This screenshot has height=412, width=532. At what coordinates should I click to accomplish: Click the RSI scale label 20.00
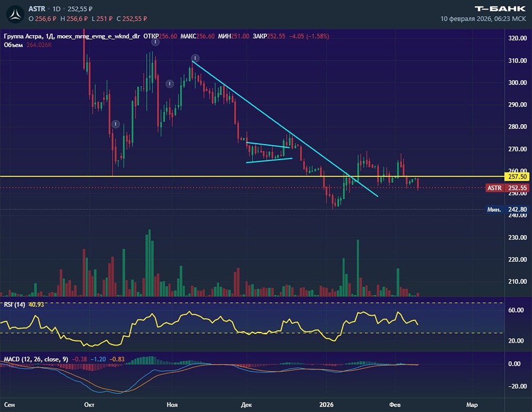click(516, 341)
